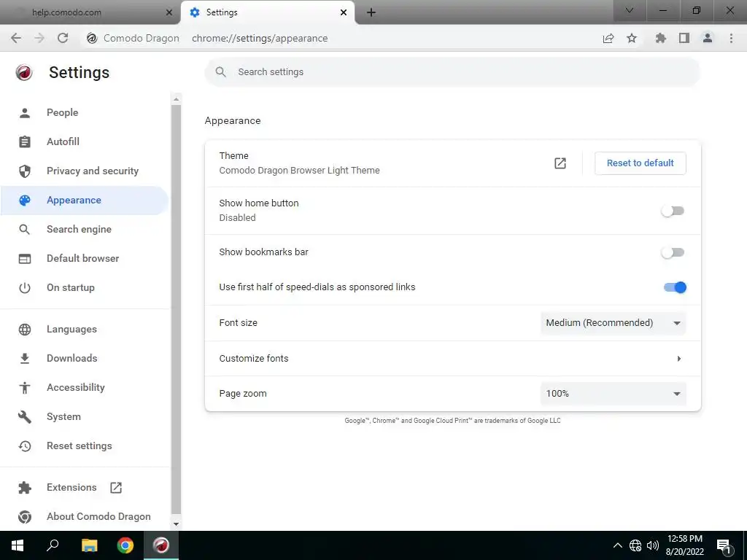The image size is (747, 560).
Task: Click the external link icon beside Extensions
Action: click(x=116, y=488)
